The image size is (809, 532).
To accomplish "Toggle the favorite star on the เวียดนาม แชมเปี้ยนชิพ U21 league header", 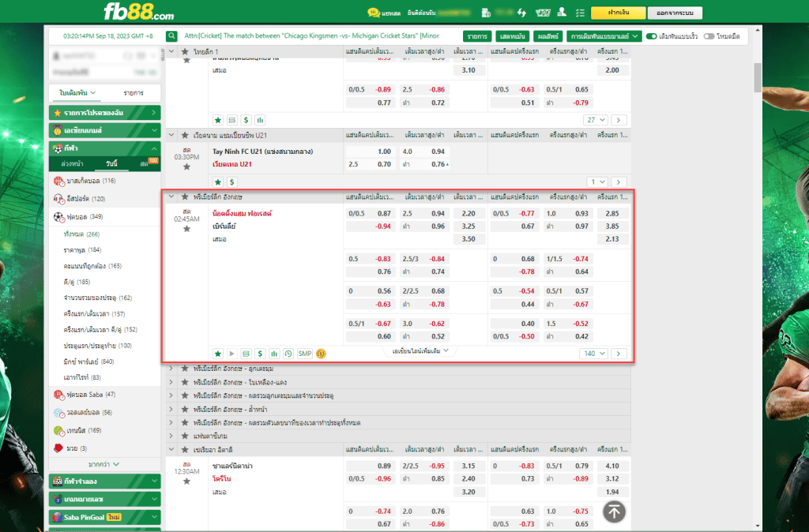I will click(x=185, y=136).
